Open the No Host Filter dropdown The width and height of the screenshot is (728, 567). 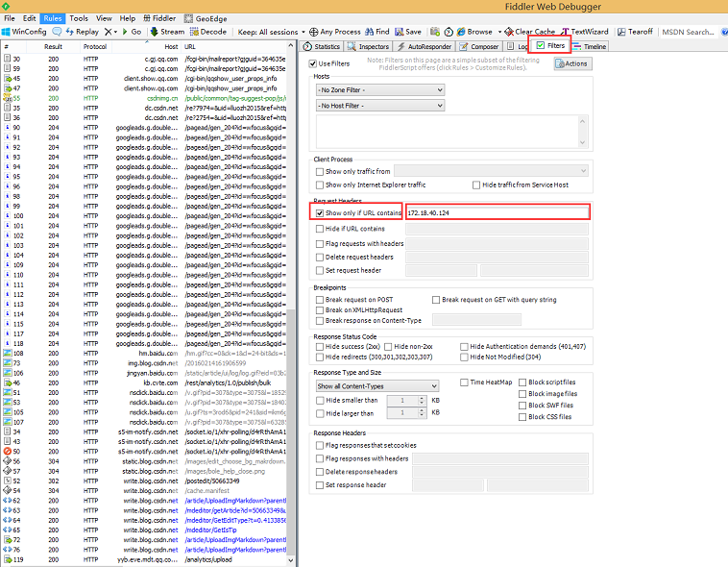[x=380, y=106]
